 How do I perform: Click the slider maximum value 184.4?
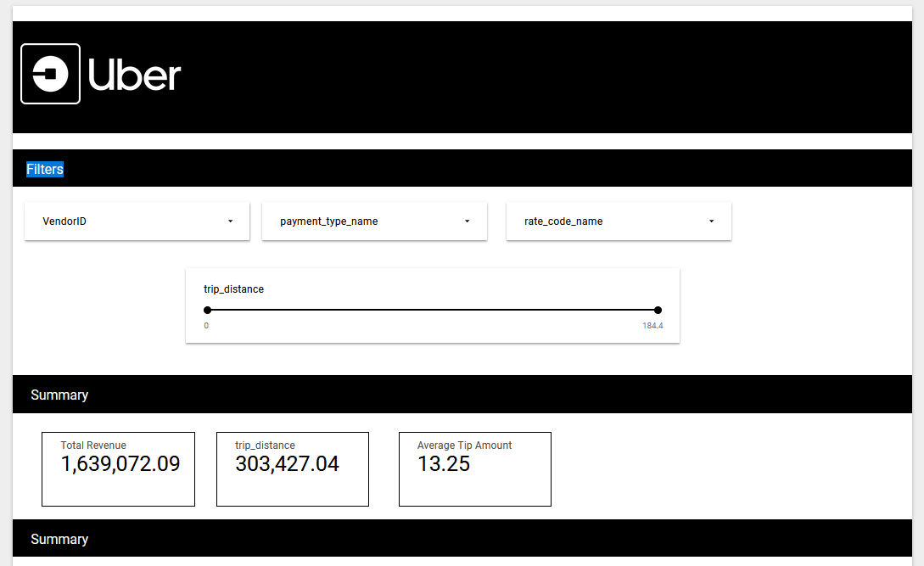pyautogui.click(x=652, y=326)
